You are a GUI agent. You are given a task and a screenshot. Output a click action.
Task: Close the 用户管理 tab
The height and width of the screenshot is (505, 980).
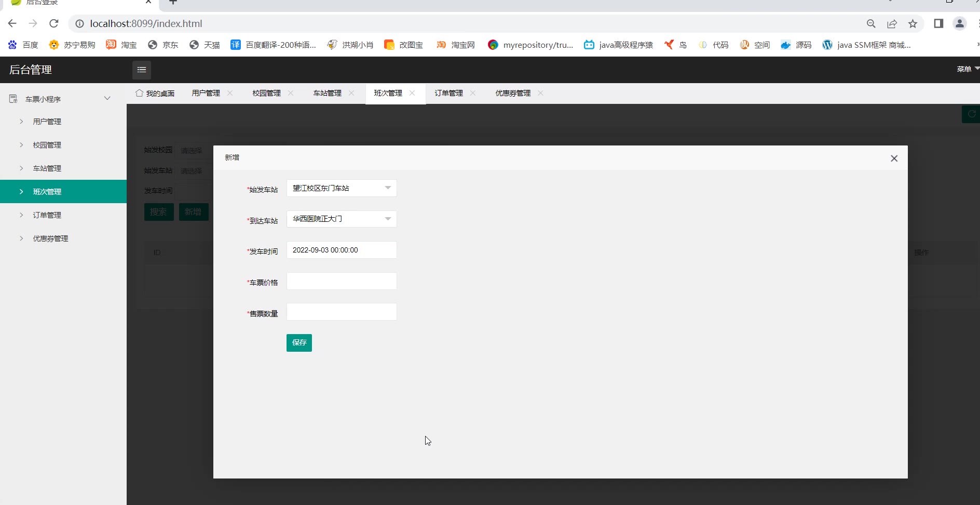(x=230, y=93)
